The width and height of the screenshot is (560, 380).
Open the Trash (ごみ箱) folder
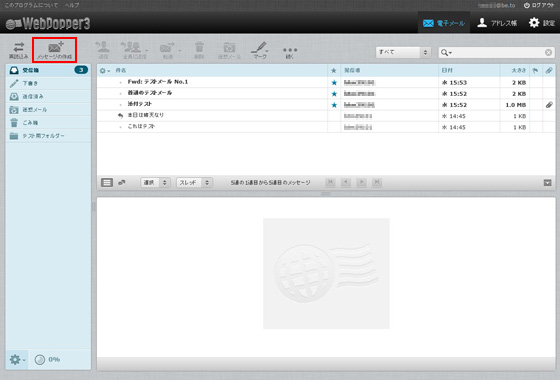pyautogui.click(x=48, y=122)
